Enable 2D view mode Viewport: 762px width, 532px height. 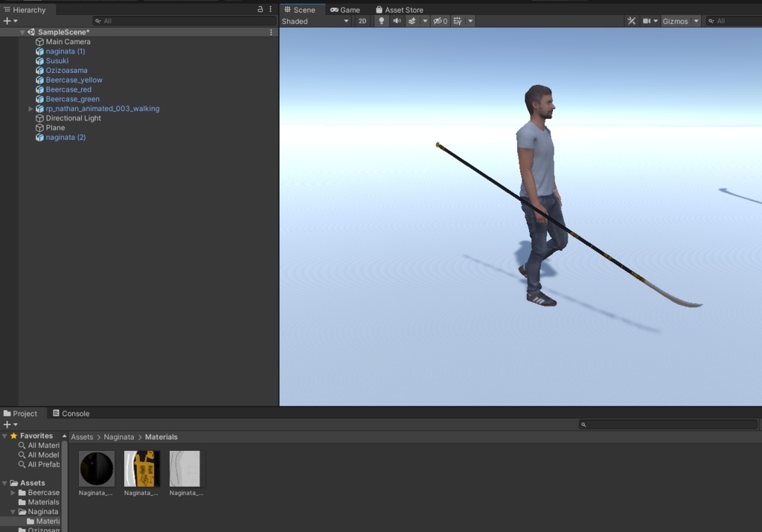[x=362, y=21]
